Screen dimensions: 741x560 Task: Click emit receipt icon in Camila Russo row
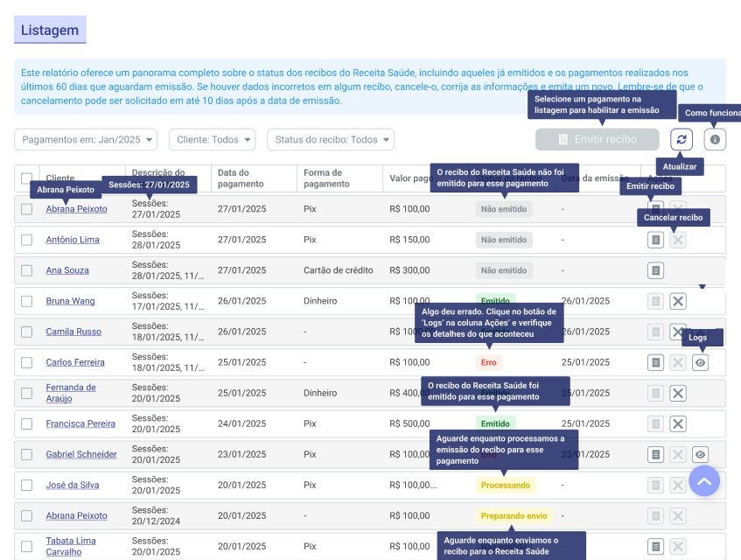(x=655, y=332)
